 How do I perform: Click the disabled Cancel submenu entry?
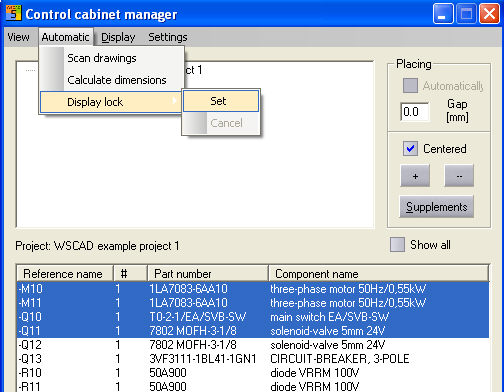click(x=221, y=123)
